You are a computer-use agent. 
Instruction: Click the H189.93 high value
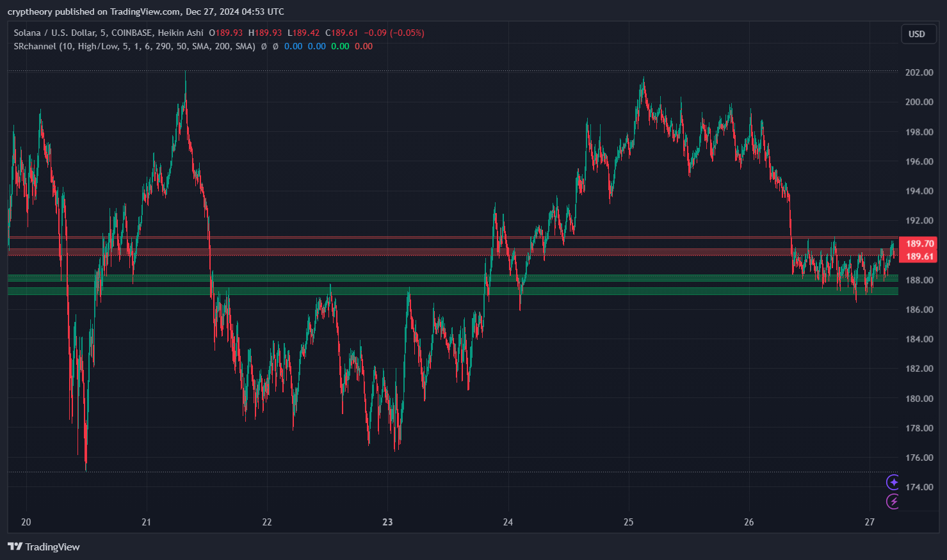click(265, 33)
